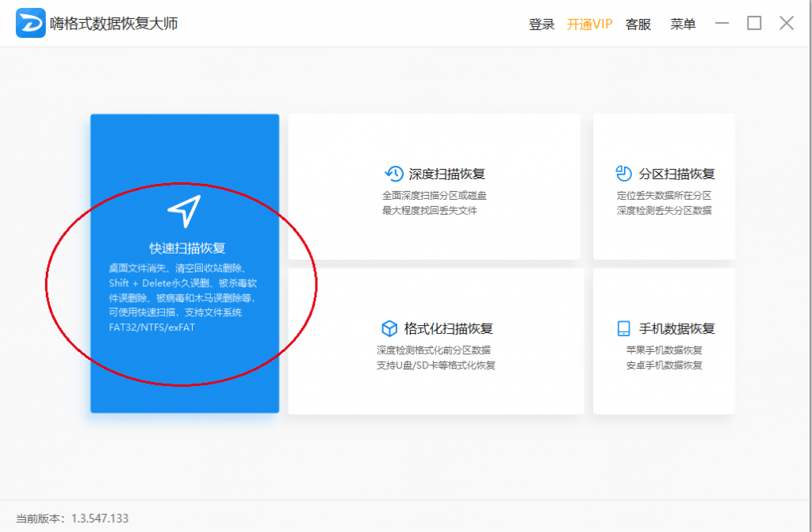Click text 苹果手机数据恢复

pyautogui.click(x=664, y=350)
